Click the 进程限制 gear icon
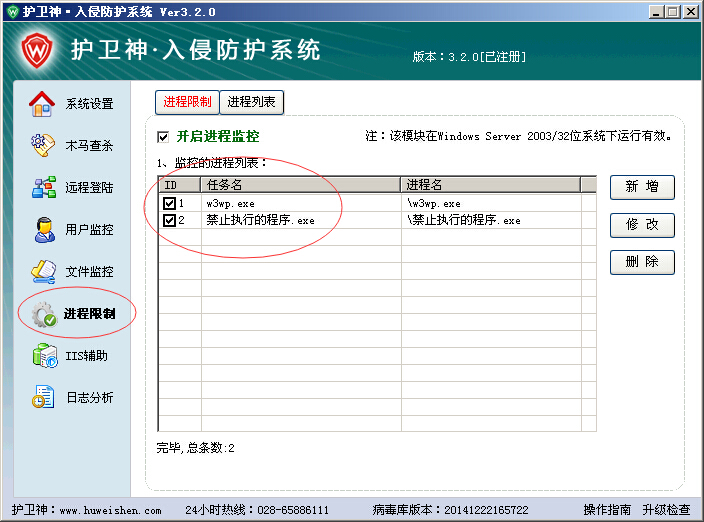704x522 pixels. [44, 314]
